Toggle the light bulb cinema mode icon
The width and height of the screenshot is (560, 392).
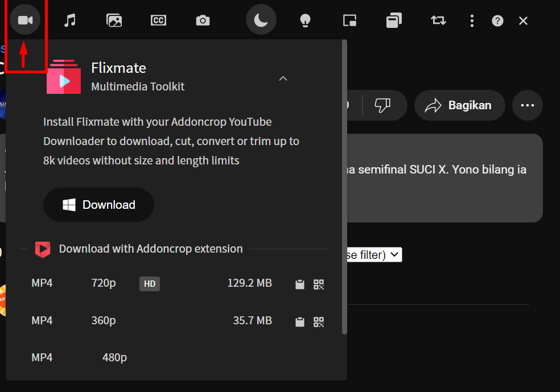306,20
